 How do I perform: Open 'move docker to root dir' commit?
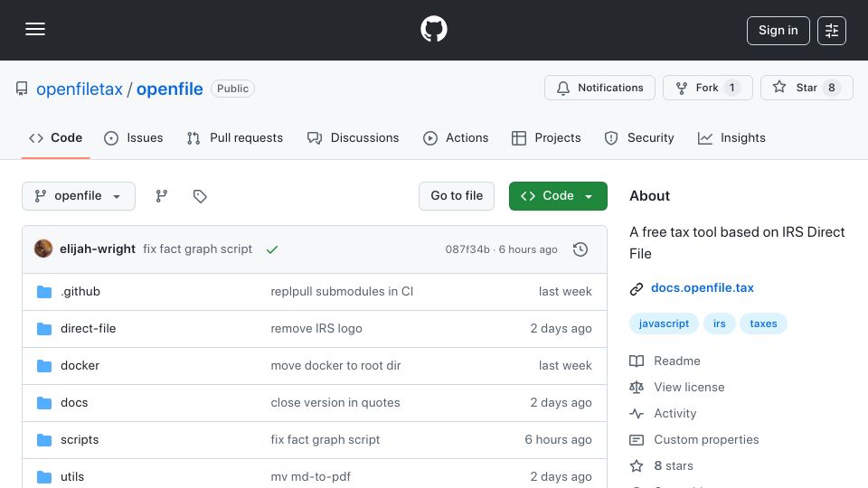point(335,366)
